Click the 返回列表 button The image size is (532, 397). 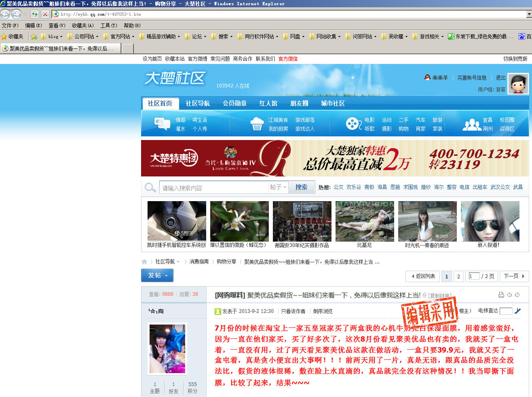click(x=423, y=276)
